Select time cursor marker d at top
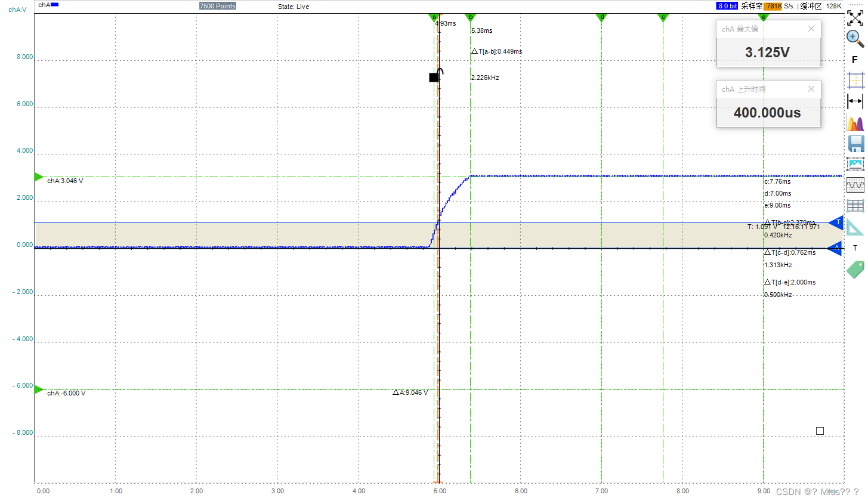Viewport: 868px width, 501px height. point(601,17)
